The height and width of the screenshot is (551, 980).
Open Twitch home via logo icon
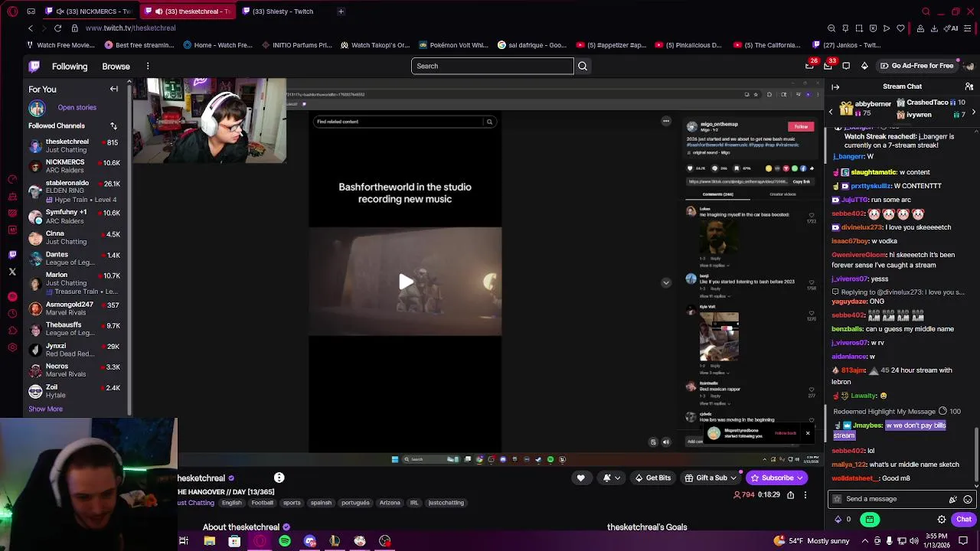34,67
